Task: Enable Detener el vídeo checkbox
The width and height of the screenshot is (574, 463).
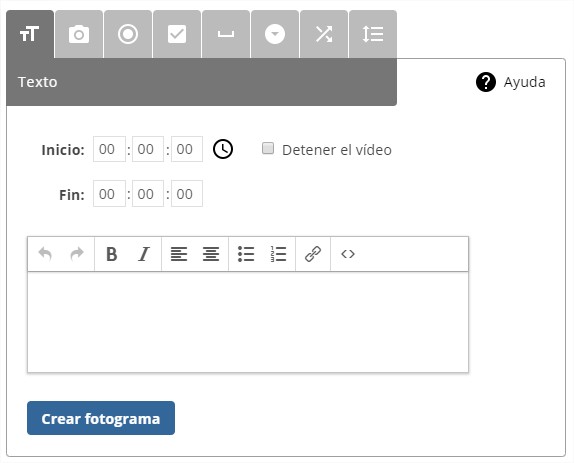Action: (x=268, y=148)
